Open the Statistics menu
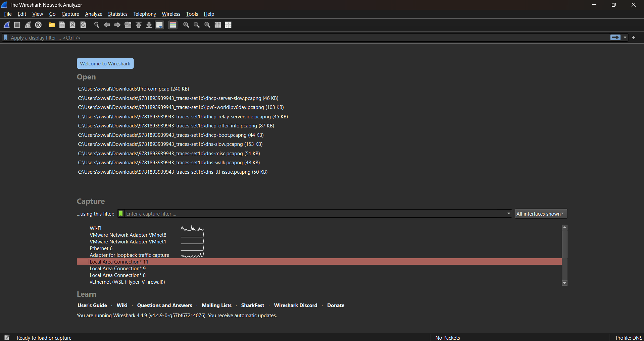644x341 pixels. 117,14
